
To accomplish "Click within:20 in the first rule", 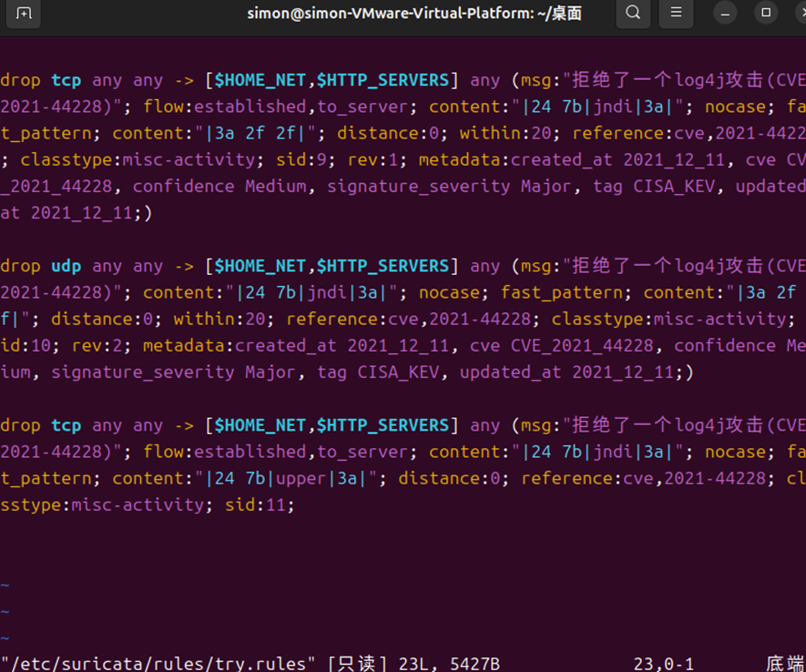I will [505, 134].
